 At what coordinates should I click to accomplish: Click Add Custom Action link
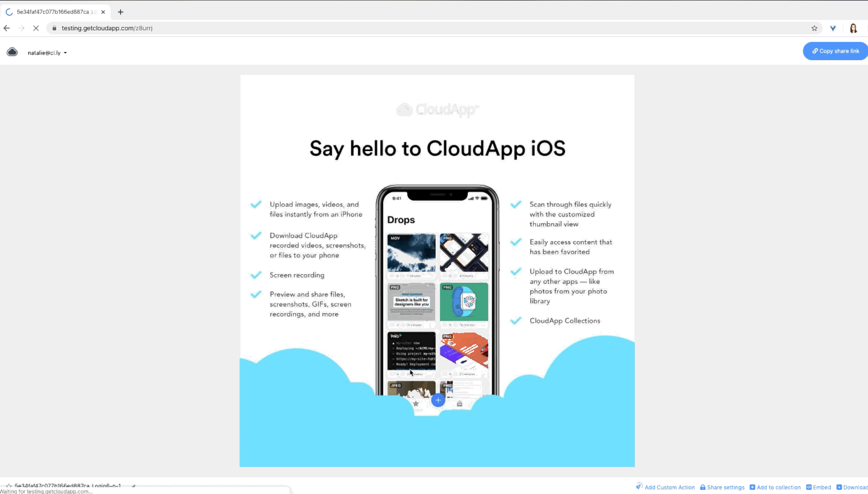click(665, 487)
